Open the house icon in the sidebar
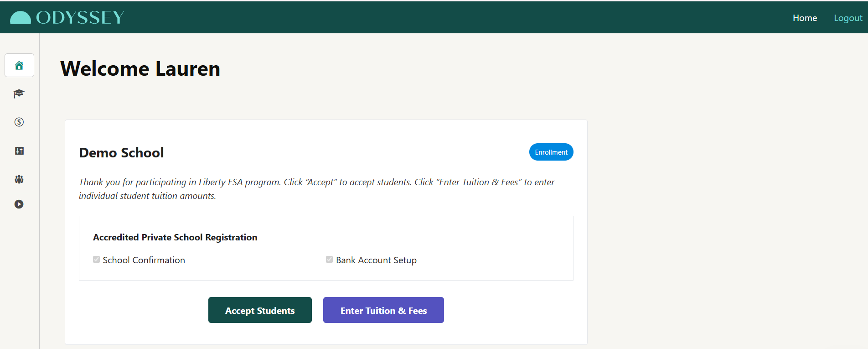 (x=19, y=65)
